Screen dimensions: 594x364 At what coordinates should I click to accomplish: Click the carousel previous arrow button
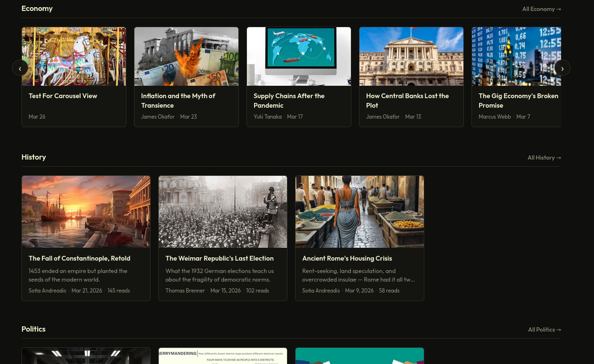pyautogui.click(x=20, y=68)
